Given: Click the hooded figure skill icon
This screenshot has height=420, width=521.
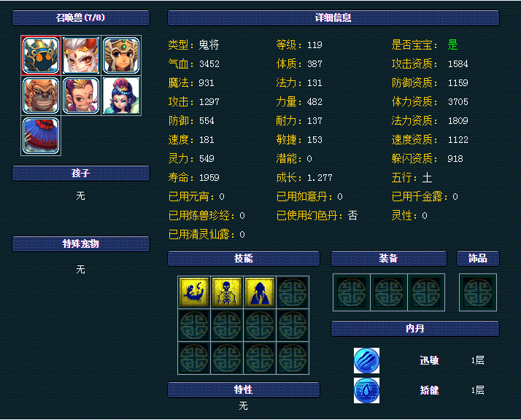Looking at the screenshot, I should [x=260, y=292].
